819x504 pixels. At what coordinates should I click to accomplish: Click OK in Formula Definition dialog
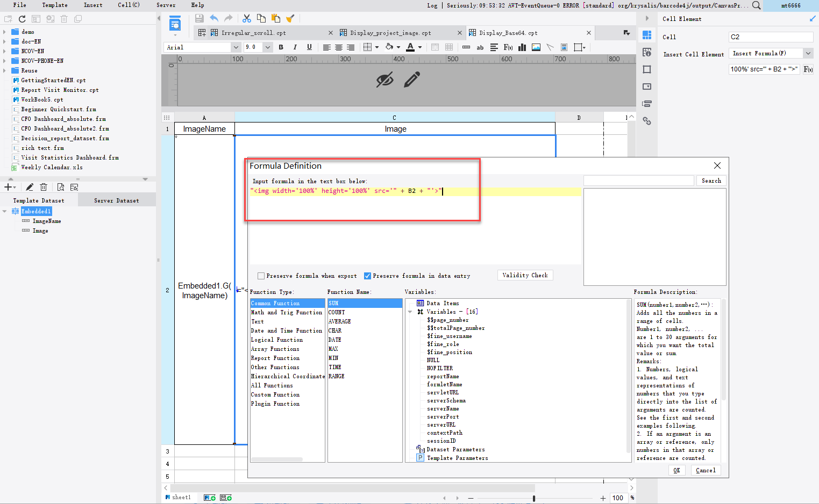tap(676, 470)
